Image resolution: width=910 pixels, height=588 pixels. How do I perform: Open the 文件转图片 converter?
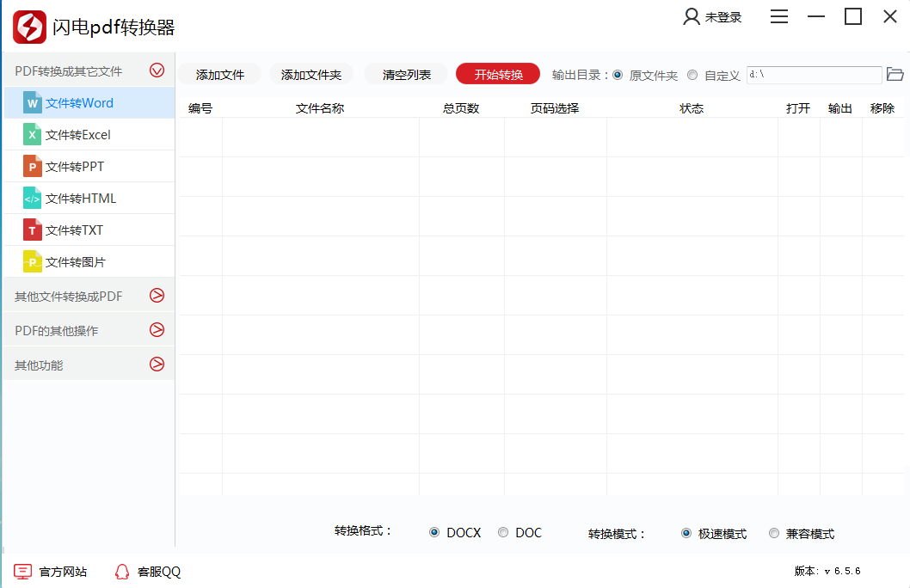[76, 261]
